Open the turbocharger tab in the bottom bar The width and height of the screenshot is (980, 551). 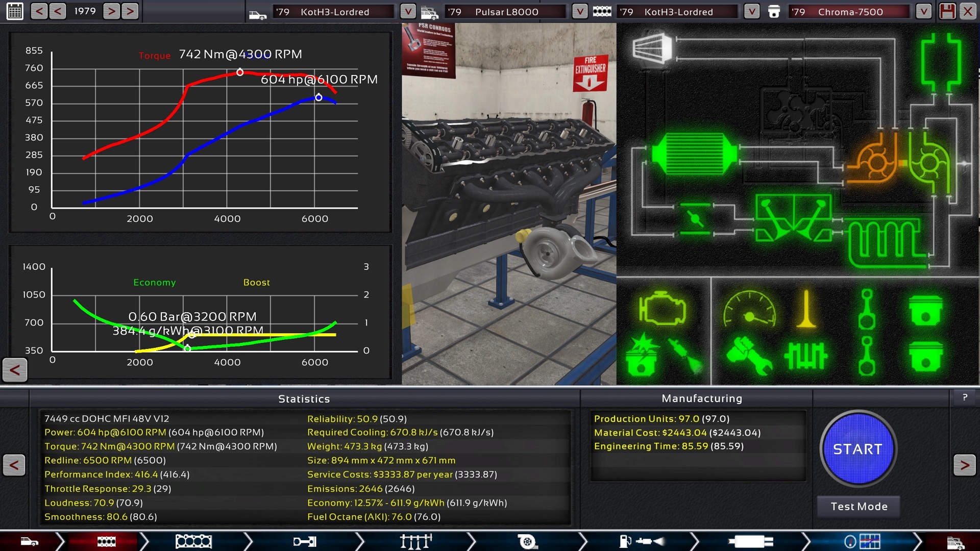click(x=527, y=541)
